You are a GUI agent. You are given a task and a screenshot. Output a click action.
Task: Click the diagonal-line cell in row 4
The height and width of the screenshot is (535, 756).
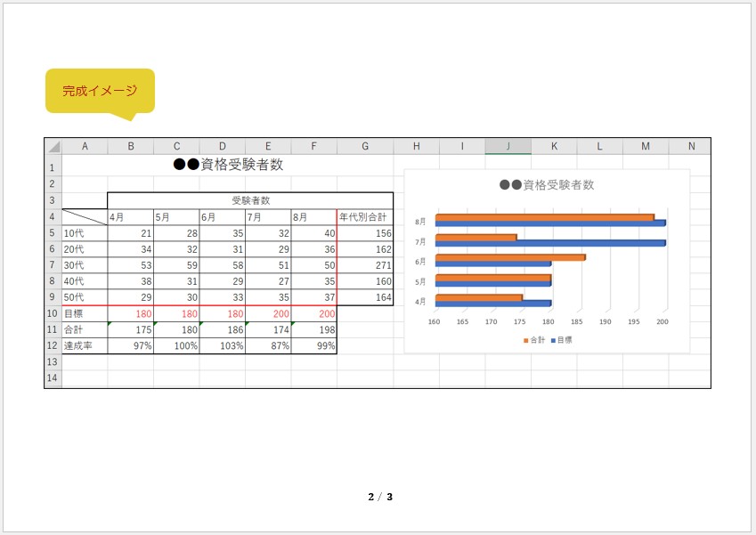[x=85, y=216]
